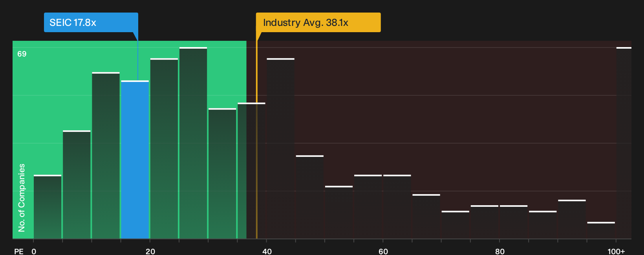644x255 pixels.
Task: Click the histogram bar for PE 20 to 25
Action: (x=164, y=149)
